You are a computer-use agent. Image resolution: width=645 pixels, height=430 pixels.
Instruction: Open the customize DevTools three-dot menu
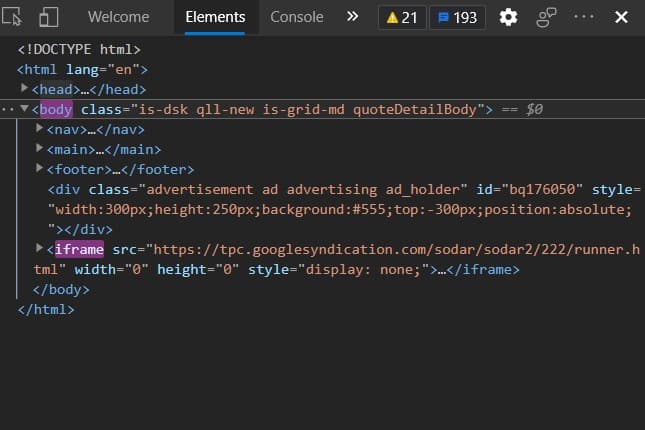(584, 17)
